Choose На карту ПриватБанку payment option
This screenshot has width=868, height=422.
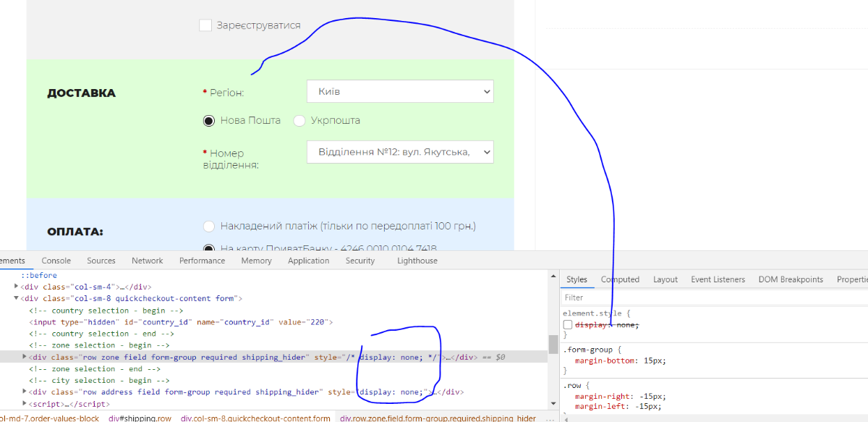point(210,248)
